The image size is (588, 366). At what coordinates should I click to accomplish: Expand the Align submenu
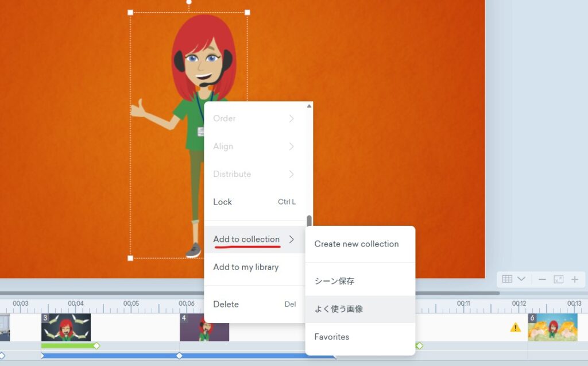click(x=253, y=147)
